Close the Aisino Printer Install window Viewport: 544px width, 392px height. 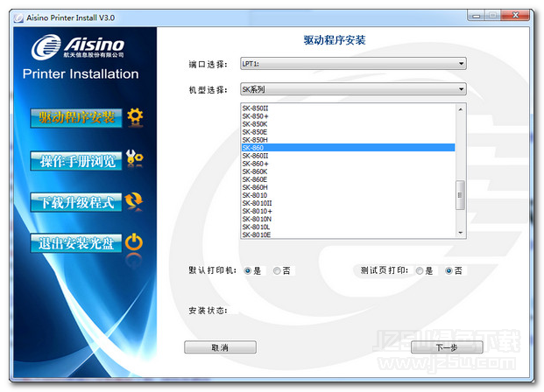515,16
